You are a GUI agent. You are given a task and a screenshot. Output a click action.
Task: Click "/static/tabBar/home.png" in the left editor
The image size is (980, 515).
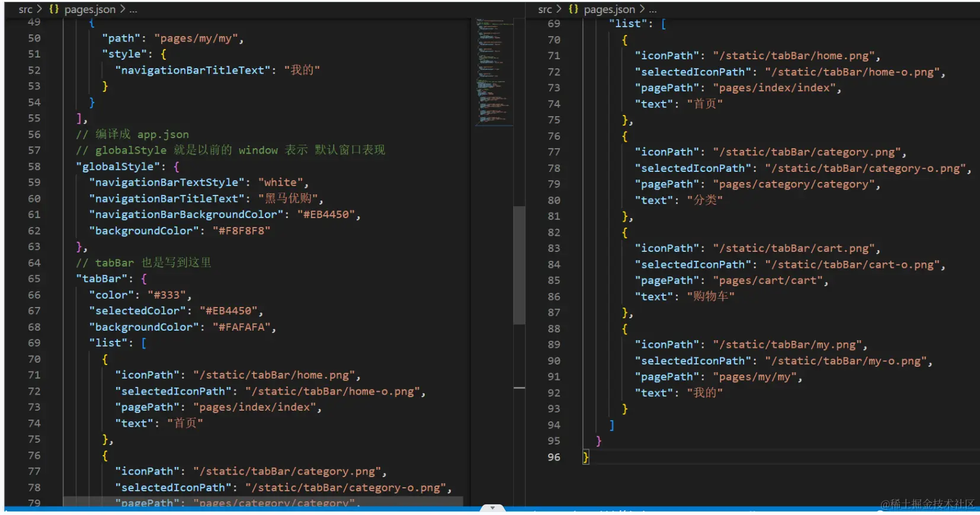click(x=274, y=375)
